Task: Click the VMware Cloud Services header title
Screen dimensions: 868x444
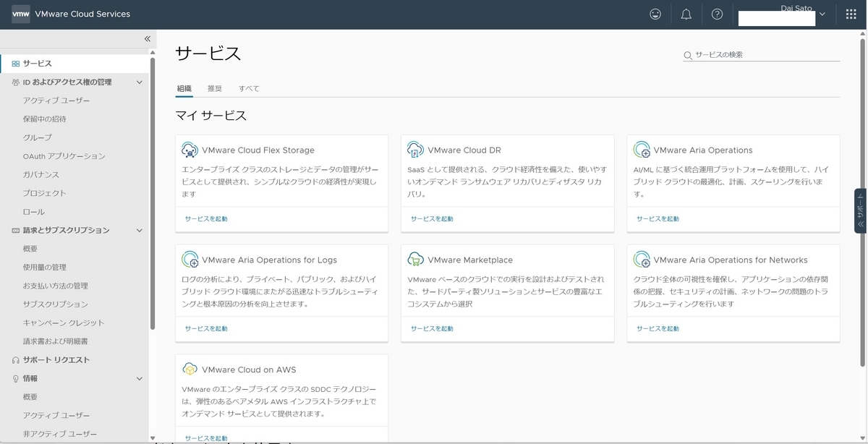Action: coord(82,14)
